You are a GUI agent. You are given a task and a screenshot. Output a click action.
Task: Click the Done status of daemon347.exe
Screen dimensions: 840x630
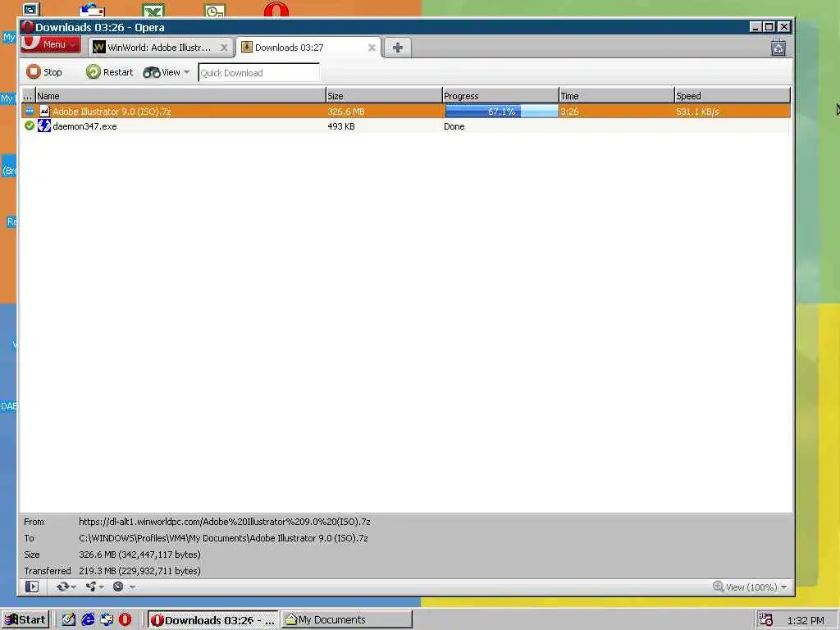coord(454,126)
